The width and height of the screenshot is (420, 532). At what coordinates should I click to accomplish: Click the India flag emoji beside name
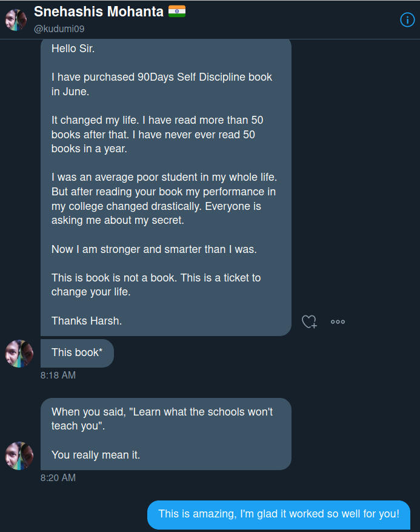(x=177, y=11)
